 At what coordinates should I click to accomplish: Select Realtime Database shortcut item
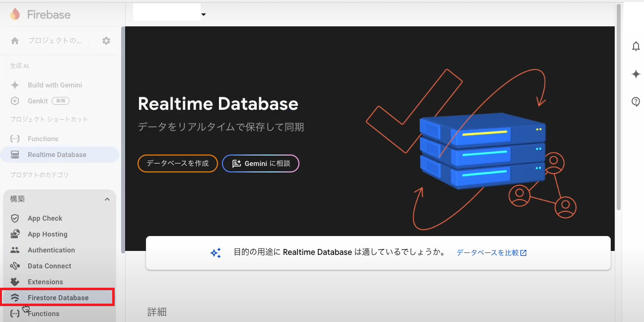point(60,155)
